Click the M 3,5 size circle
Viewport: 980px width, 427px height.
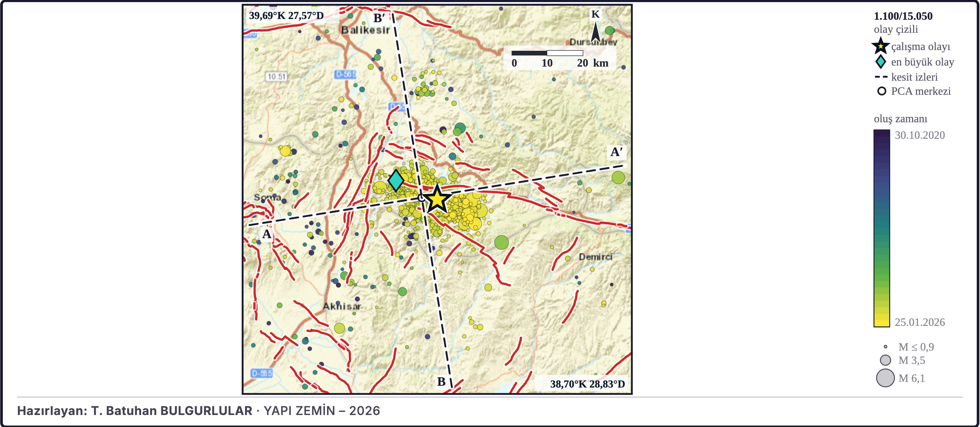885,360
